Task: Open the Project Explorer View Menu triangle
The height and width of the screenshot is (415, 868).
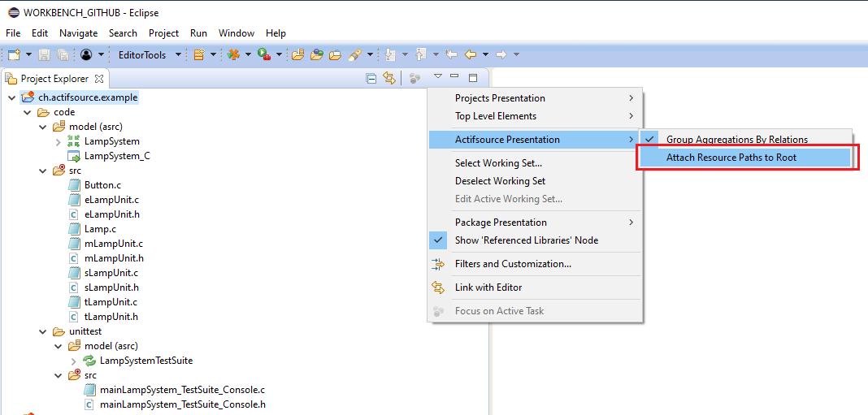Action: point(437,77)
